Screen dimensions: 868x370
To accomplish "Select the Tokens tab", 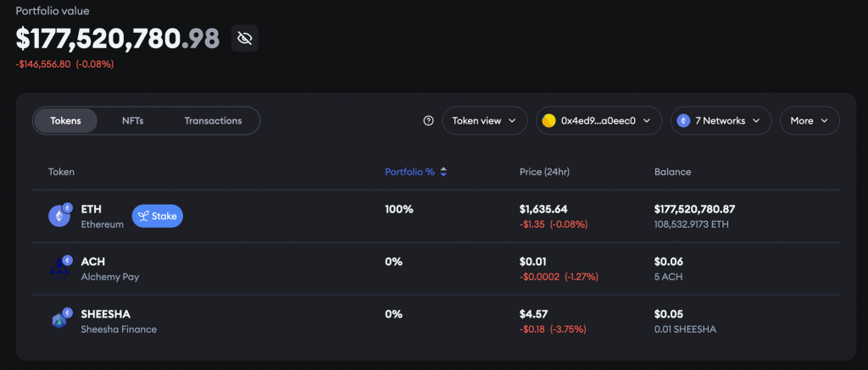I will pyautogui.click(x=66, y=121).
